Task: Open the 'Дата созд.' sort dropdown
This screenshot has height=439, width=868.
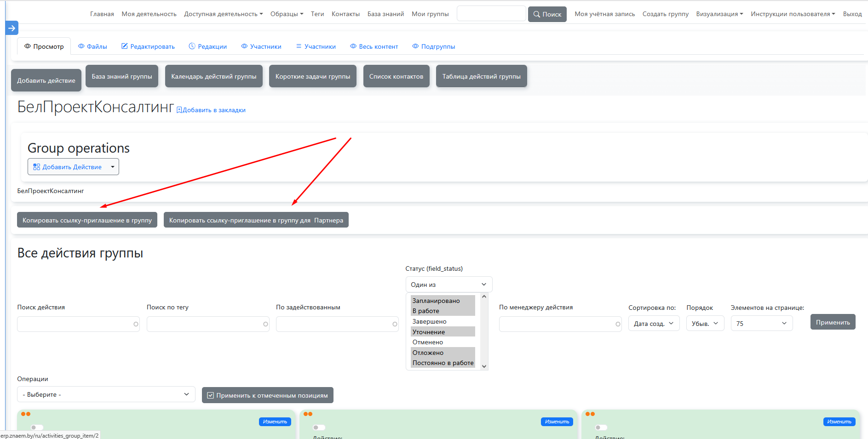Action: click(653, 324)
